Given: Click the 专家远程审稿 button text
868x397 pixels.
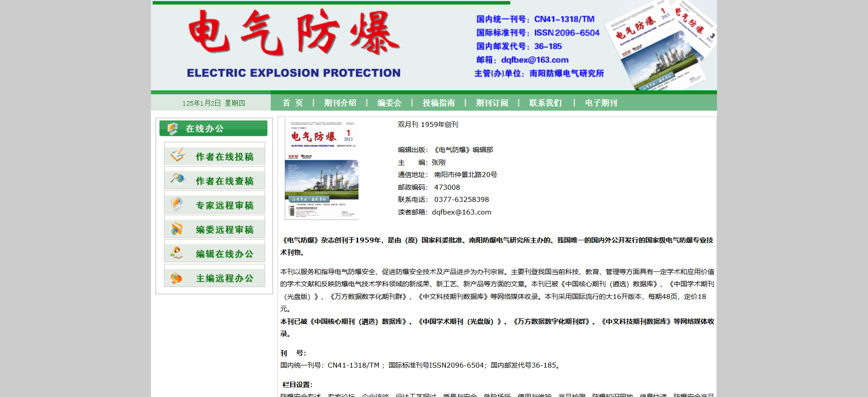Looking at the screenshot, I should 224,206.
